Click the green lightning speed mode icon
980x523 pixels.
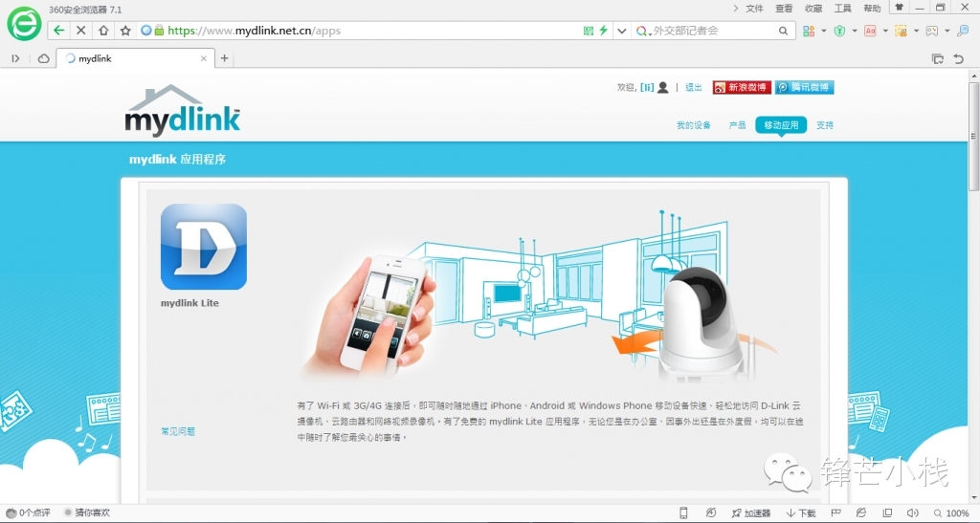click(603, 31)
